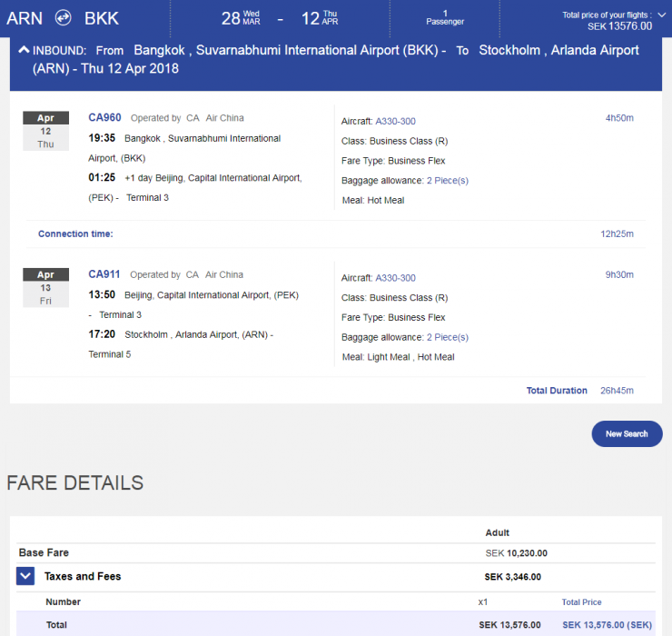672x636 pixels.
Task: View 2 Piece(s) baggage allowance for CA960
Action: pyautogui.click(x=448, y=181)
